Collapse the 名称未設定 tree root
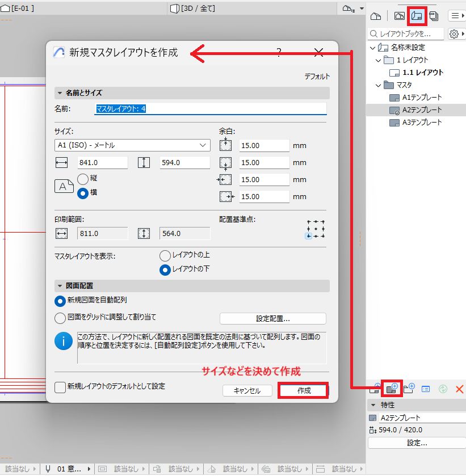 pos(373,48)
